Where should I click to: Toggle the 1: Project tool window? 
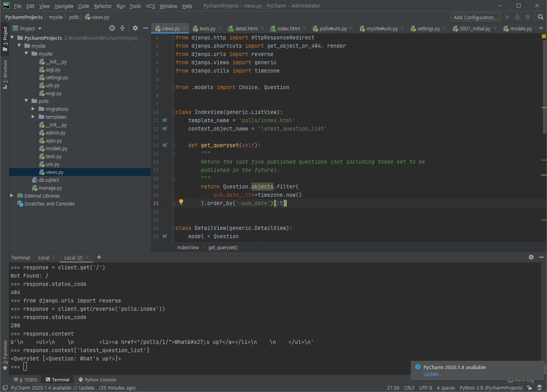(5, 39)
